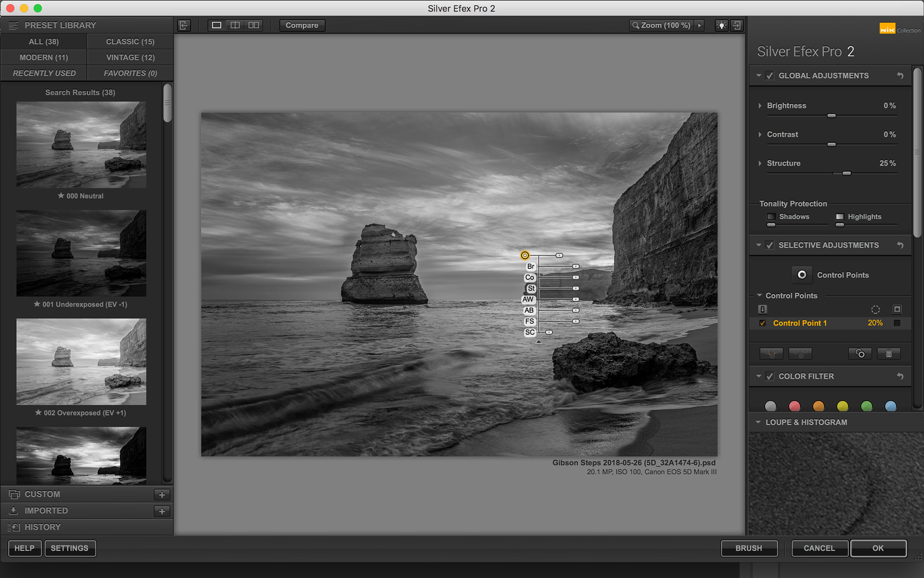This screenshot has height=578, width=924.
Task: Click the show all selection masks icon
Action: click(x=897, y=309)
